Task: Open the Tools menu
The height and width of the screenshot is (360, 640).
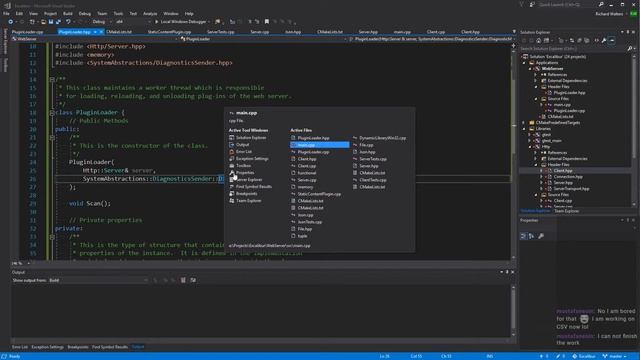Action: click(x=118, y=13)
